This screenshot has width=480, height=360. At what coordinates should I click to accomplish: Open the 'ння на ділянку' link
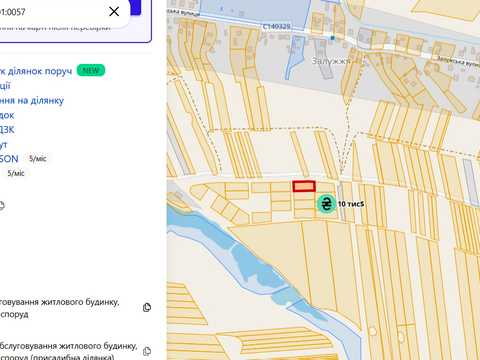[32, 100]
